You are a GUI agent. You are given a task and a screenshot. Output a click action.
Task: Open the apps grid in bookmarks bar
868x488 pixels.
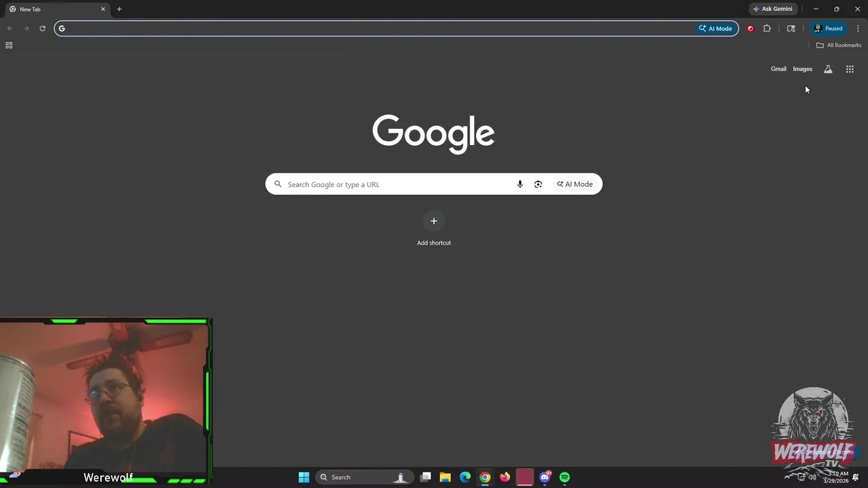[x=9, y=45]
